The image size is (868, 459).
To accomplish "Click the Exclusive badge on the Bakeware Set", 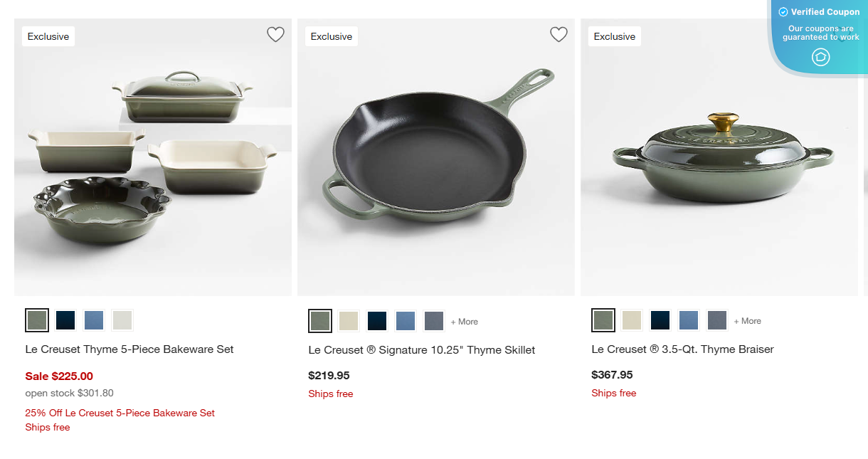I will click(48, 36).
